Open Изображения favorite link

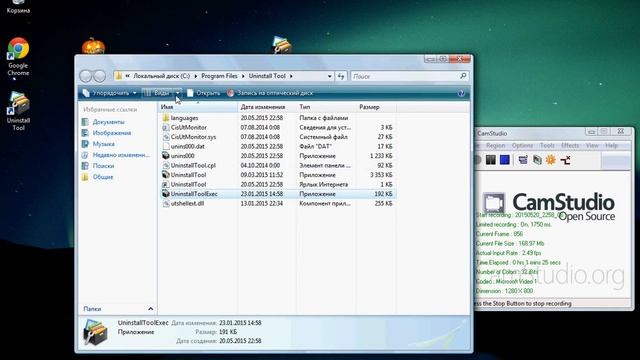pos(112,133)
